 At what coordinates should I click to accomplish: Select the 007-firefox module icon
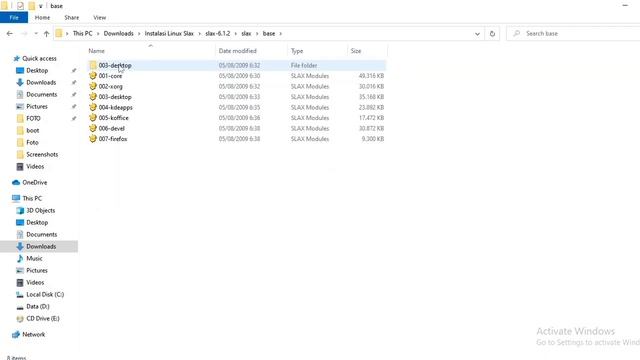93,139
